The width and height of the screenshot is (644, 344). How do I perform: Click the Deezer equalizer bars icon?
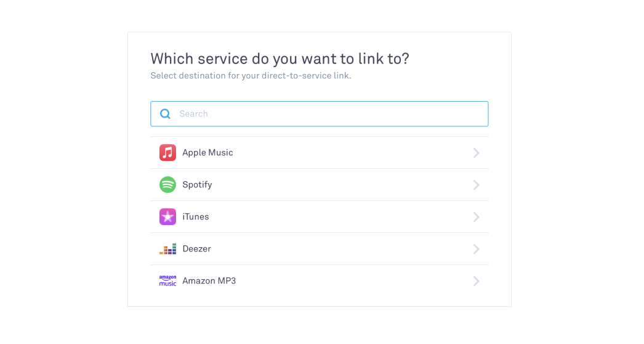167,249
